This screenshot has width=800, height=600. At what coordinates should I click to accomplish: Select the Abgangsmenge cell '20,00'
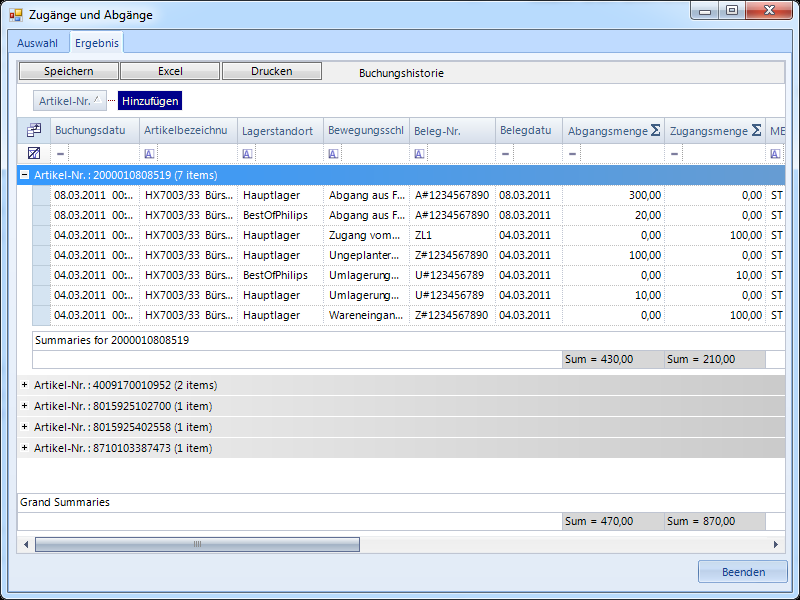tap(613, 215)
